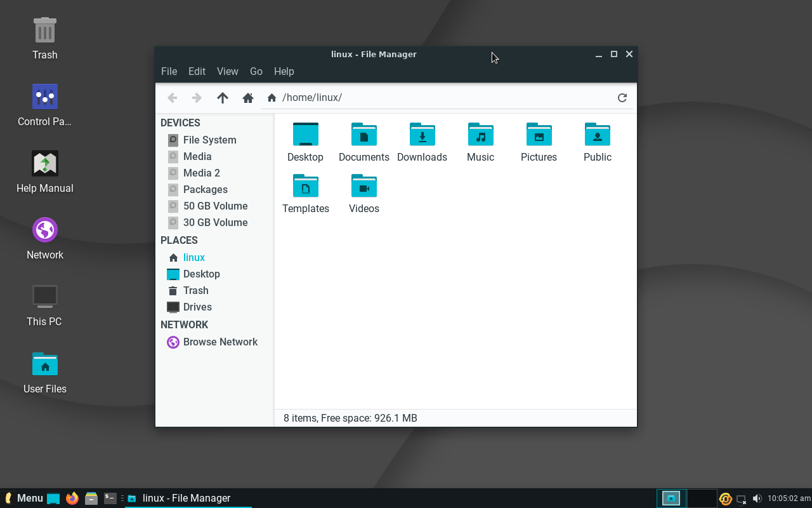812x508 pixels.
Task: Select the first workspace in the switcher
Action: tap(671, 499)
